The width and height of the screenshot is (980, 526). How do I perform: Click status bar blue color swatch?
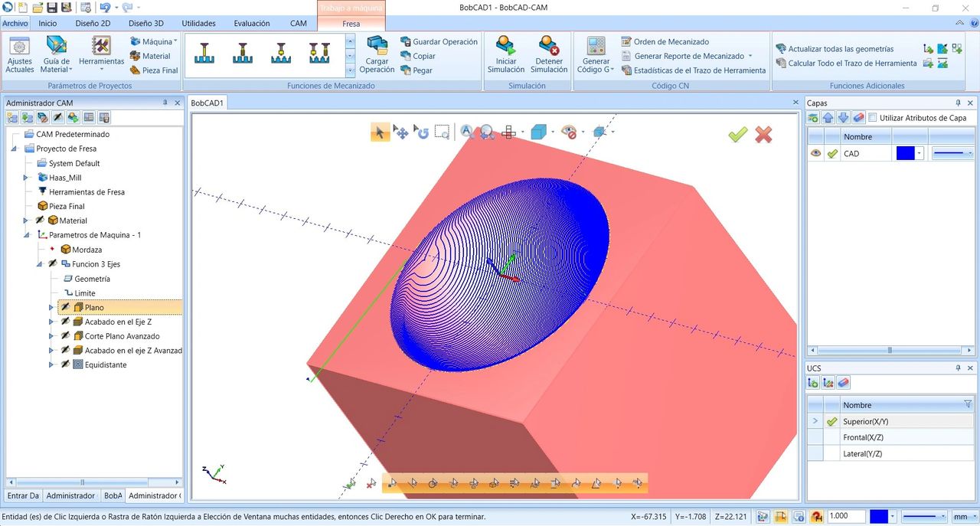[879, 517]
